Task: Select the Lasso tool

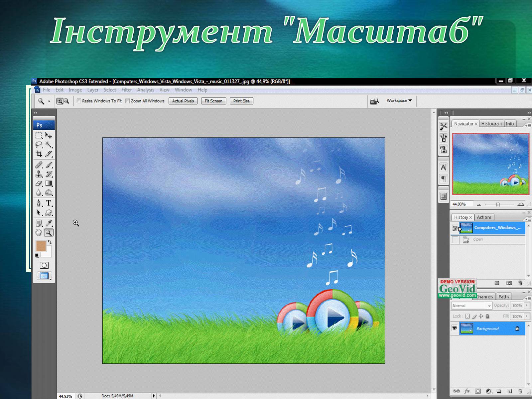Action: point(39,144)
